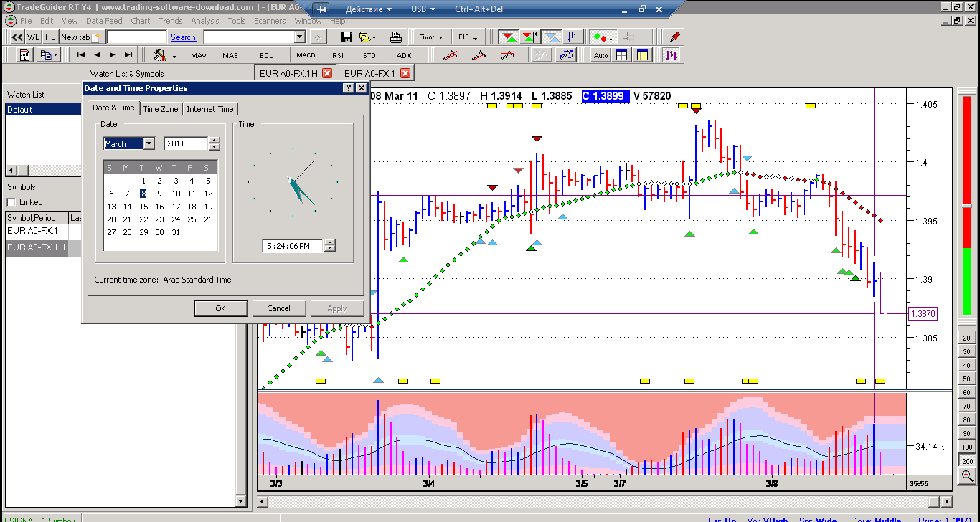
Task: Open the Analysis menu
Action: click(x=205, y=21)
